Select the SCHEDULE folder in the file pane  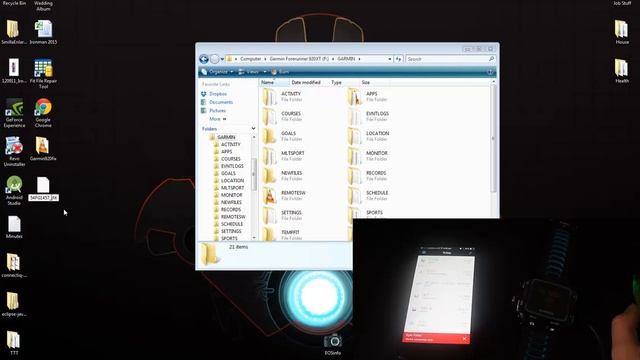coord(369,196)
